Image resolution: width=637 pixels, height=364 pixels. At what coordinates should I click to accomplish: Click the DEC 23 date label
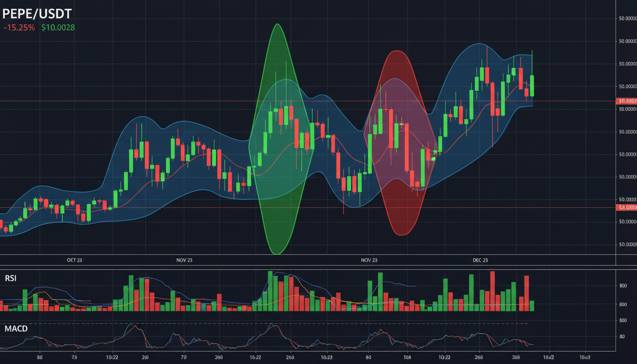(480, 260)
